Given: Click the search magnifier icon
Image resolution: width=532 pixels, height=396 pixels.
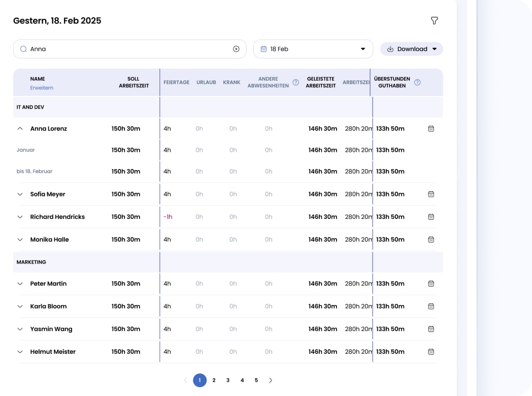Looking at the screenshot, I should point(23,49).
